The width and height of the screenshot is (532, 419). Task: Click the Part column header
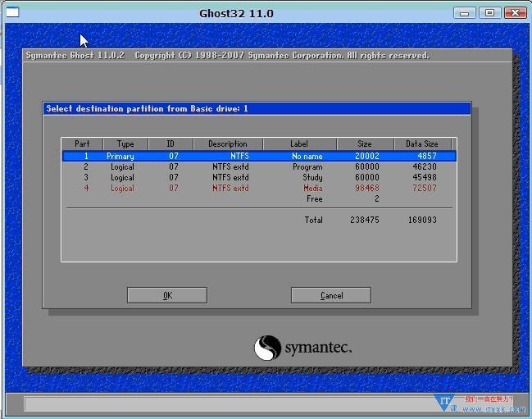83,143
